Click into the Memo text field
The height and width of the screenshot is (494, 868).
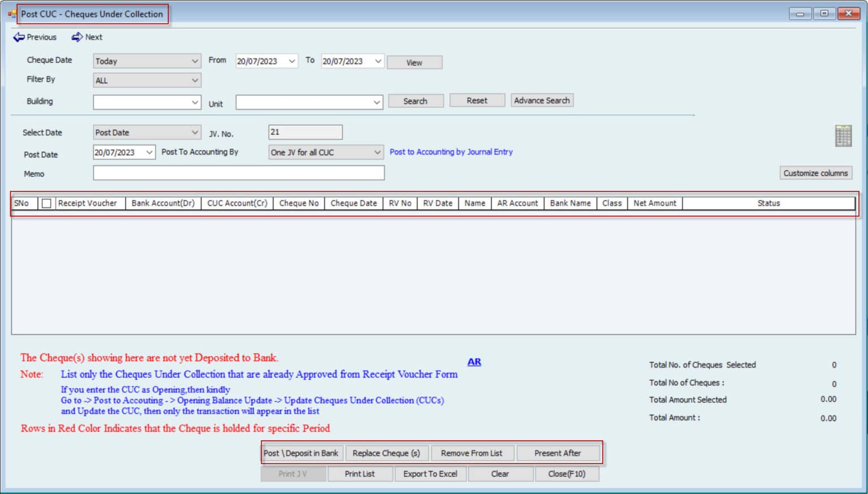tap(238, 173)
